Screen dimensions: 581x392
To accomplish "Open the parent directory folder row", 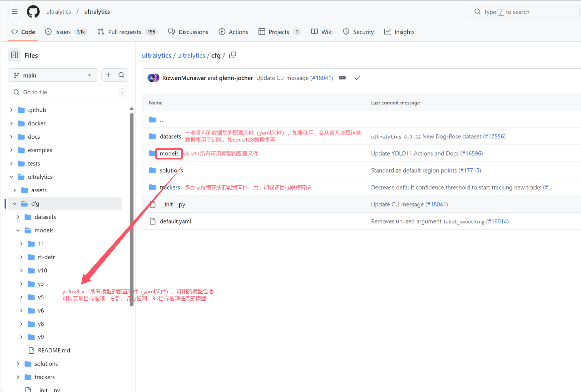I will (x=361, y=120).
